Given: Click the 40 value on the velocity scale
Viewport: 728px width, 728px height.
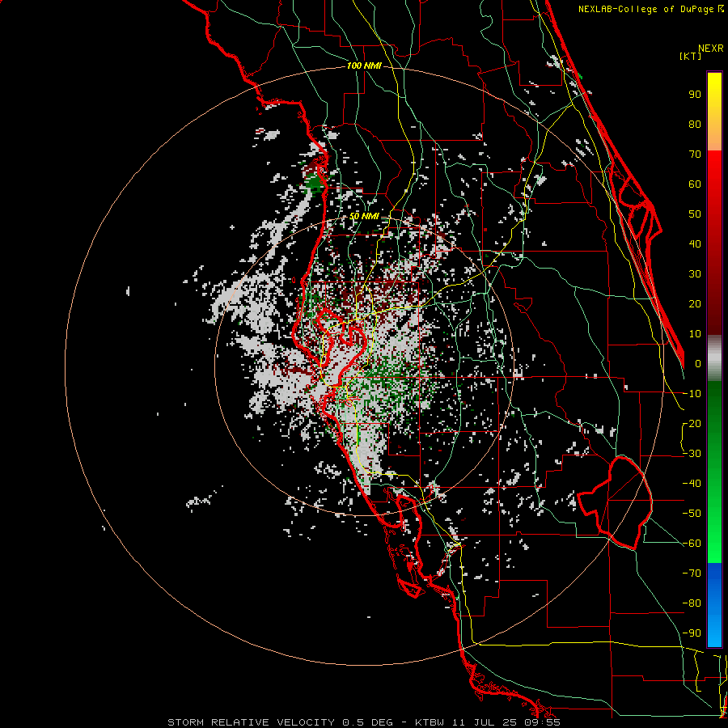Looking at the screenshot, I should (695, 243).
